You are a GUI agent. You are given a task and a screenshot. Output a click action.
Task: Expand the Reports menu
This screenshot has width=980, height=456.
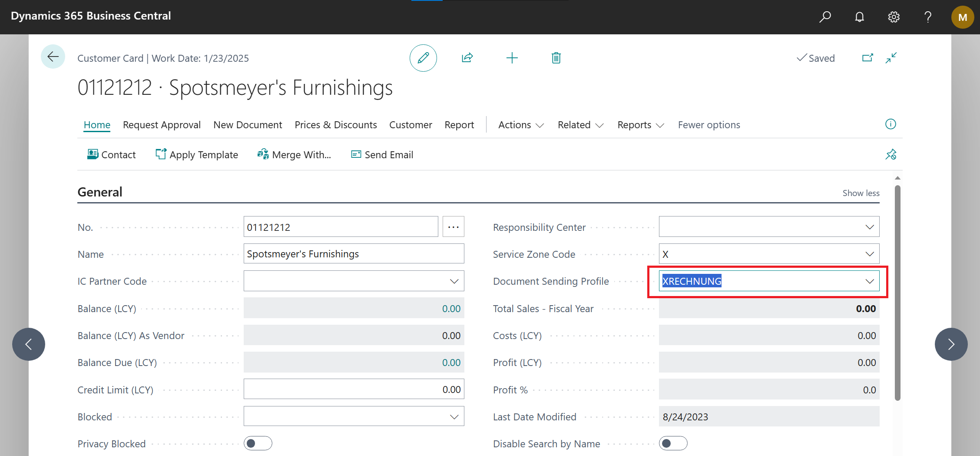pos(641,125)
